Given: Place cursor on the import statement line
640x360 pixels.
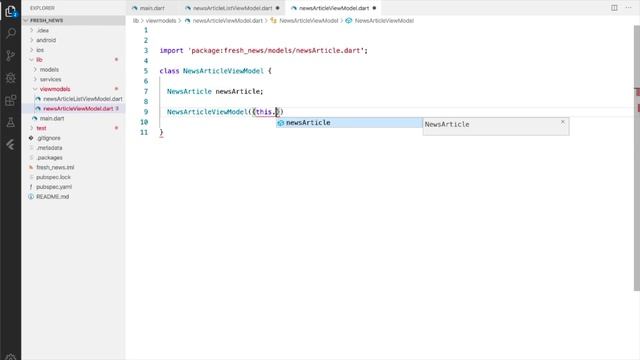Looking at the screenshot, I should pos(263,51).
